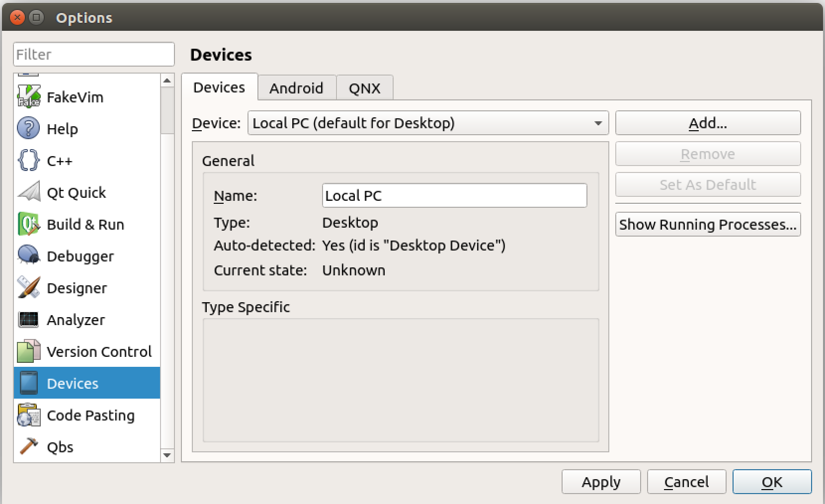The image size is (825, 504).
Task: Focus the Filter search field
Action: tap(94, 54)
